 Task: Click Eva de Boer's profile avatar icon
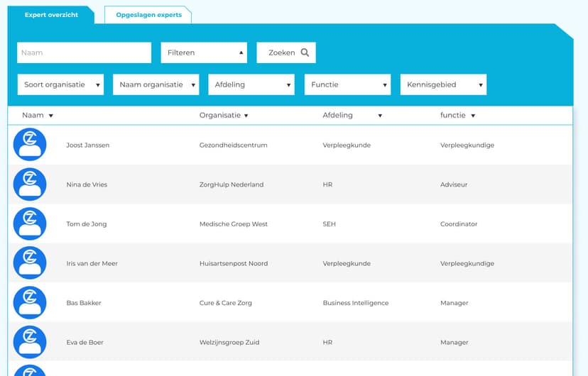point(30,342)
